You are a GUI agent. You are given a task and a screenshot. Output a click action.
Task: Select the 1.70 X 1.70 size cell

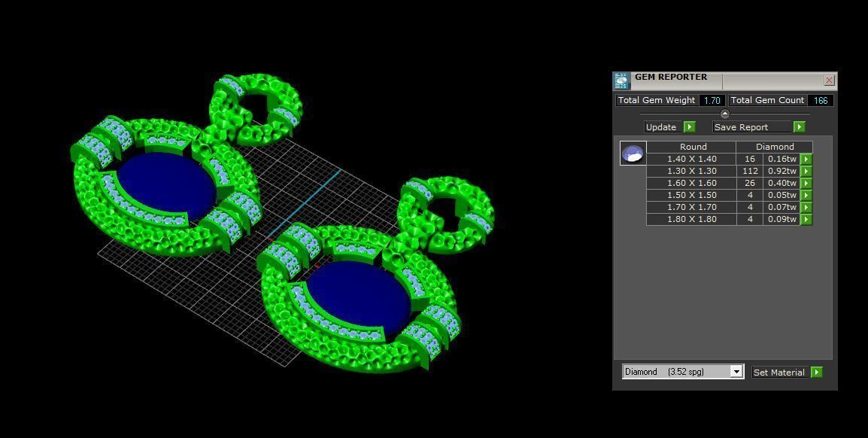[x=691, y=207]
